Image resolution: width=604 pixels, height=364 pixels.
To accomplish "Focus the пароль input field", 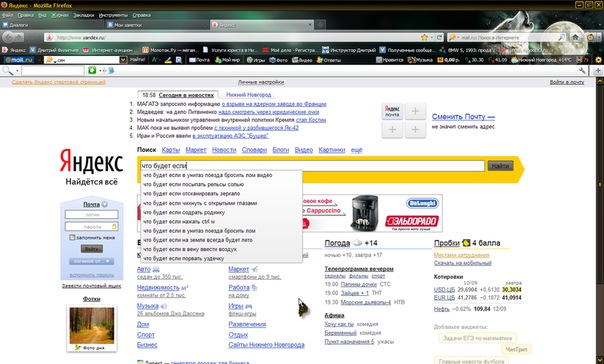I will coord(91,226).
